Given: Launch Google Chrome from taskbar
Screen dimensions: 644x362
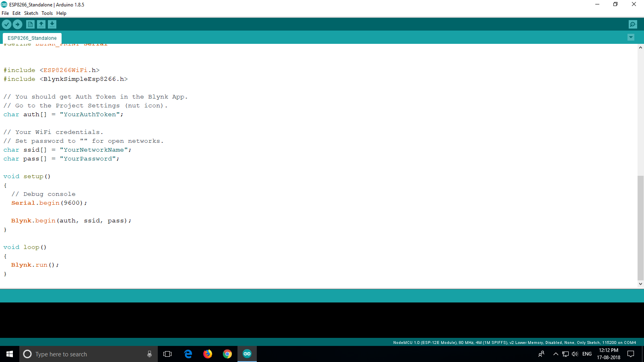Looking at the screenshot, I should (227, 354).
